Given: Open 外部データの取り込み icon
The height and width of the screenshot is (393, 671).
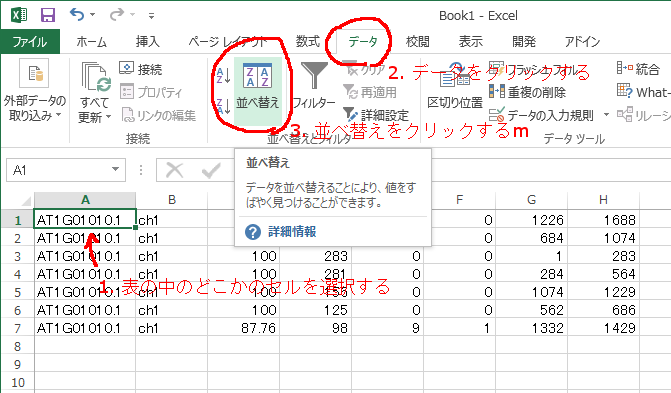Looking at the screenshot, I should tap(34, 74).
